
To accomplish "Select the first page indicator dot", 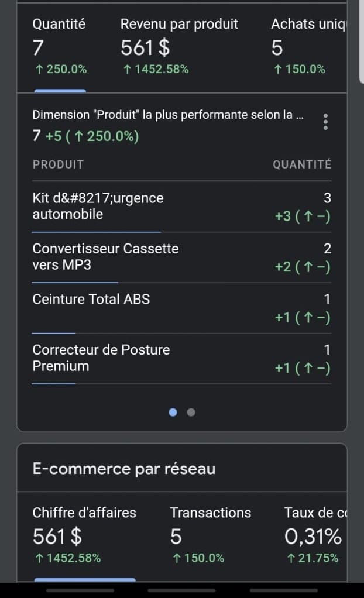I will [x=173, y=413].
